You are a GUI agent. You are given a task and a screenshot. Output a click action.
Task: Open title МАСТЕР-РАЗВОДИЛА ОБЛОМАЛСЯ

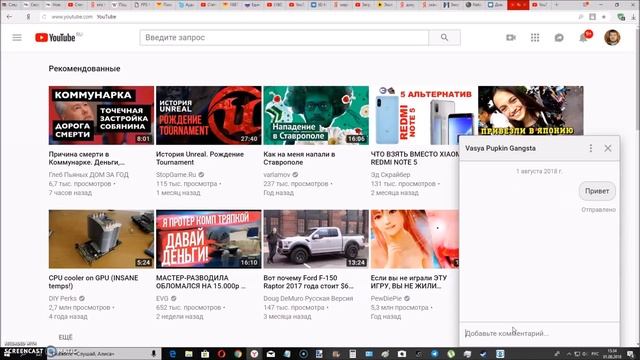(x=201, y=282)
